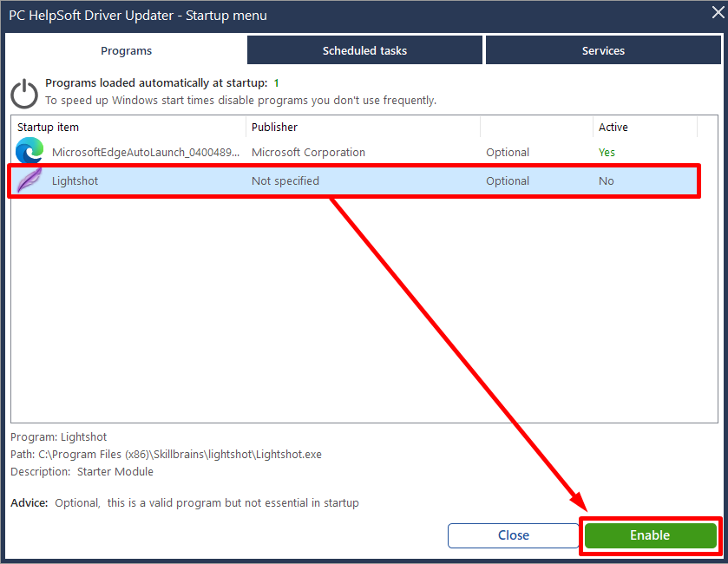Image resolution: width=728 pixels, height=564 pixels.
Task: Click the Close button
Action: point(514,535)
